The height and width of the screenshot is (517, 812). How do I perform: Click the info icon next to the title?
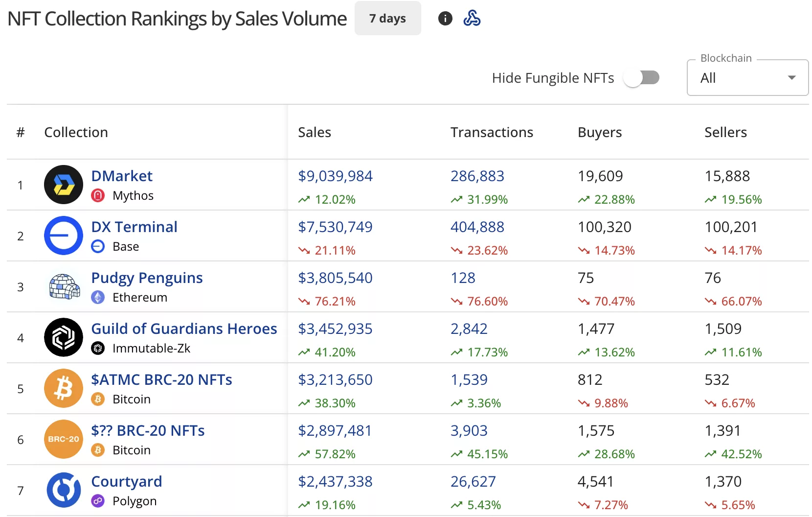coord(445,18)
